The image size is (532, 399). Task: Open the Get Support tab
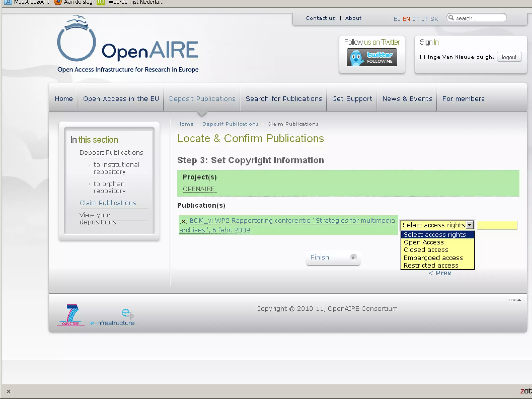pos(352,99)
